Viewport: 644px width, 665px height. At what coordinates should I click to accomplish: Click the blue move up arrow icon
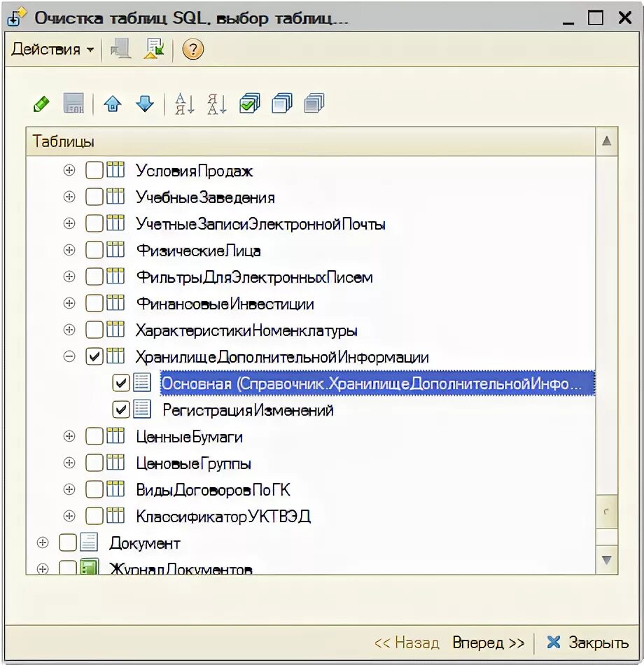point(113,104)
